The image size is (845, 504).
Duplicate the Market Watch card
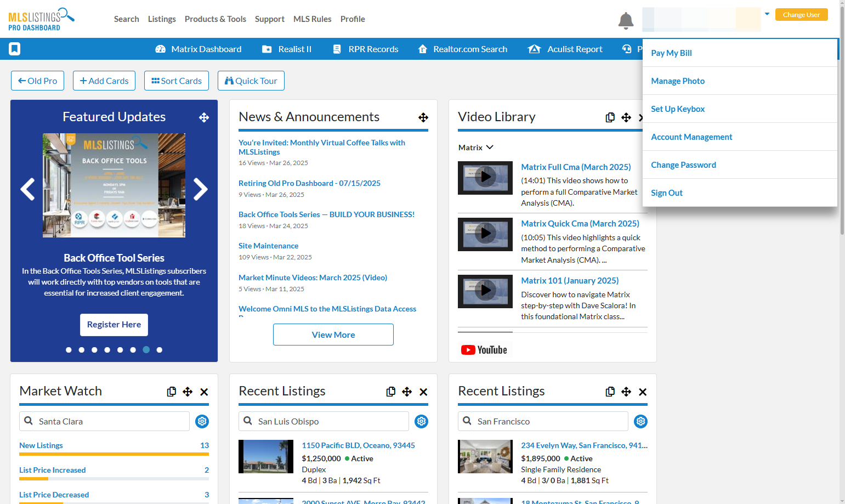pyautogui.click(x=172, y=392)
